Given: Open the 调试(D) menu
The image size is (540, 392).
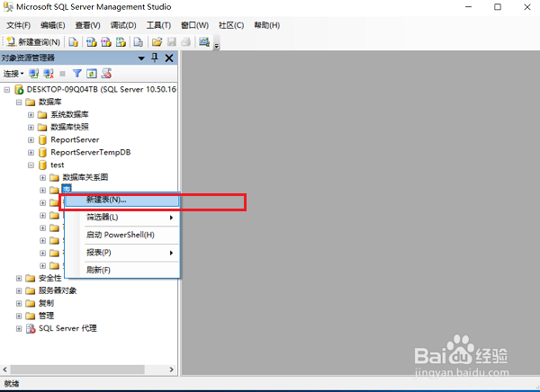Looking at the screenshot, I should click(123, 25).
